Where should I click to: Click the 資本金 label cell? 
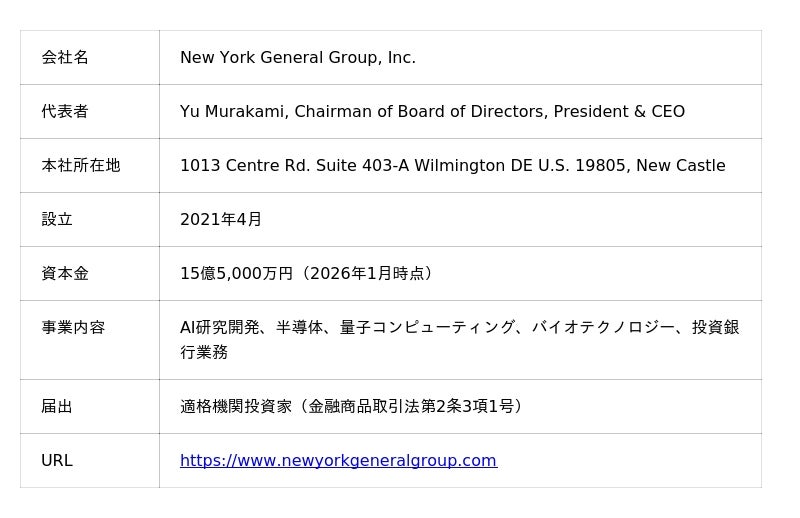pos(65,274)
